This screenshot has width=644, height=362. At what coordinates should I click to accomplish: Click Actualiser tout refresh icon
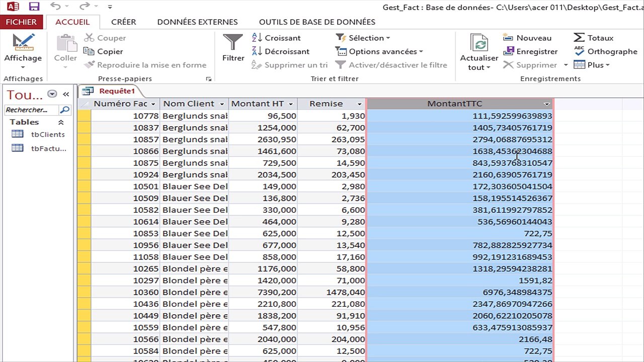click(x=479, y=44)
